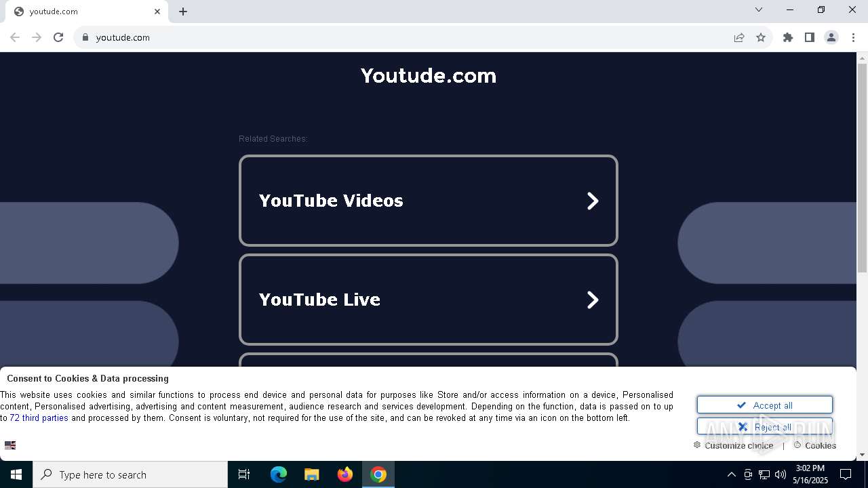Open the tab search dropdown chevron

coord(759,9)
